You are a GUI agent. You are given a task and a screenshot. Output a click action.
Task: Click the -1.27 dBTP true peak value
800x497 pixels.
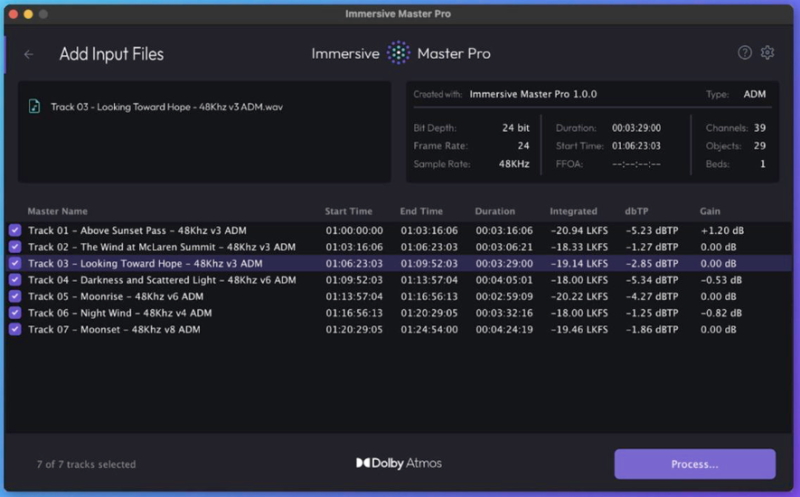point(652,247)
